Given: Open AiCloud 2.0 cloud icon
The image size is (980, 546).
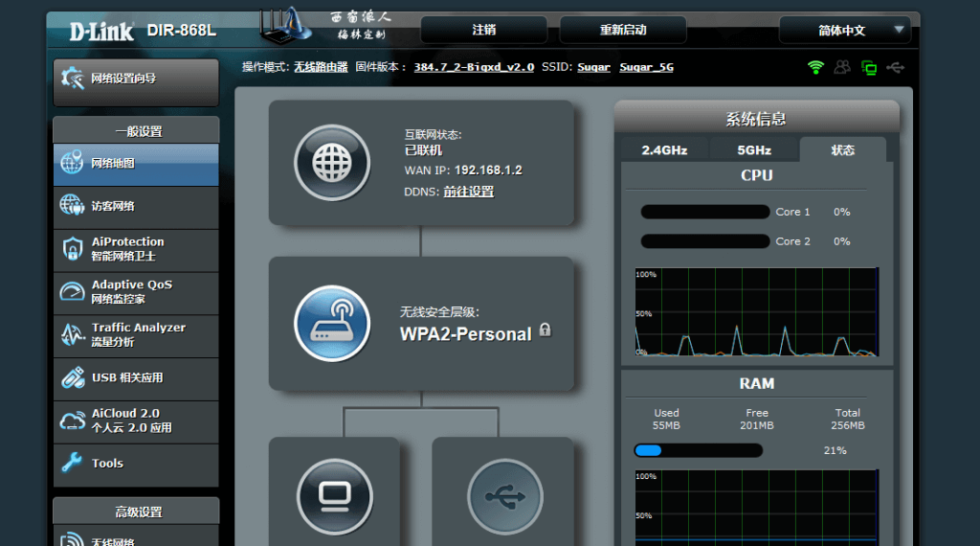Looking at the screenshot, I should pyautogui.click(x=73, y=421).
